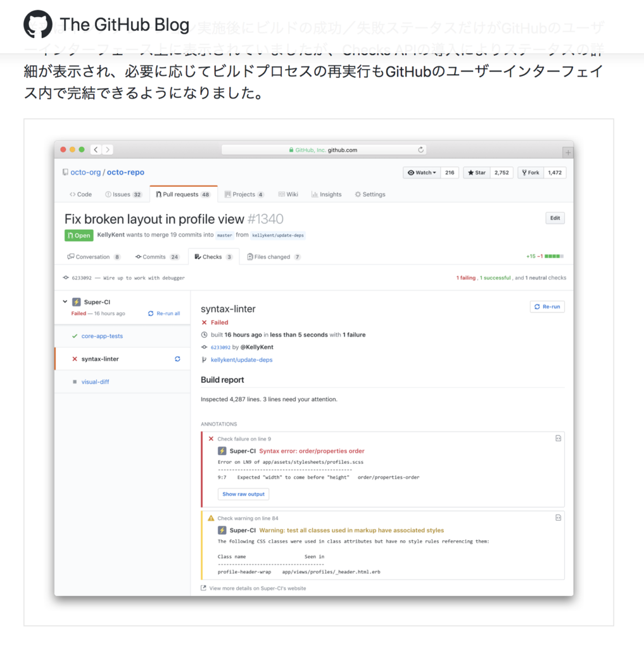Click the diffstat bar showing +15 −1

coord(545,256)
